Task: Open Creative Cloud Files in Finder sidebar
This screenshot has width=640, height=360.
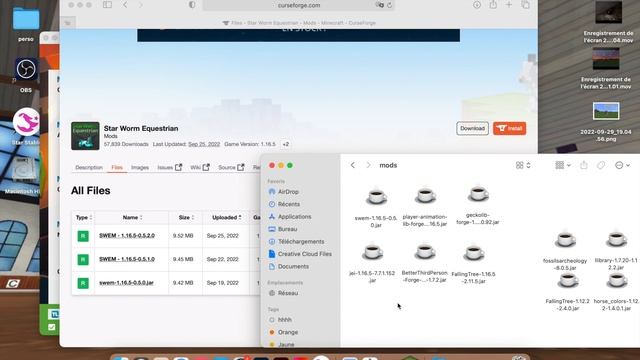Action: (x=300, y=254)
